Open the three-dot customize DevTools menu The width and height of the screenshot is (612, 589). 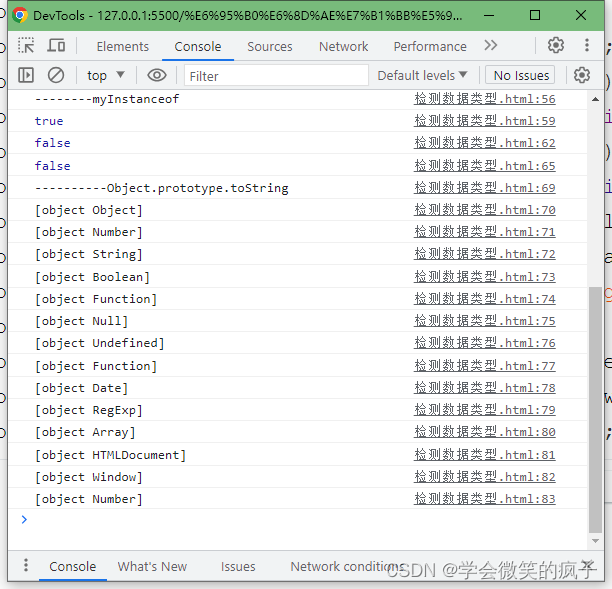[x=586, y=45]
